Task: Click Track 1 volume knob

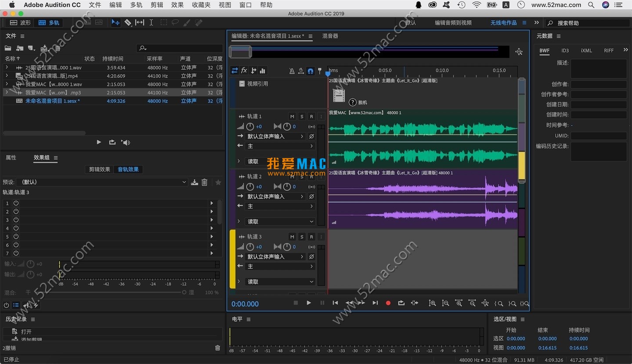Action: [250, 126]
